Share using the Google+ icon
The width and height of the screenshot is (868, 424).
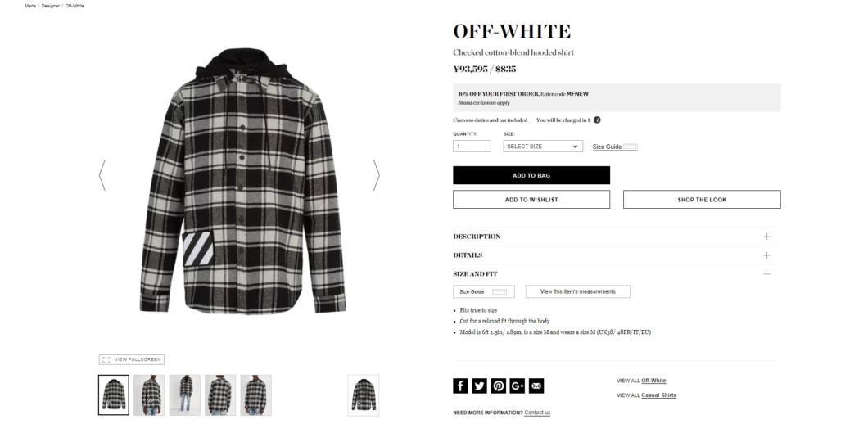pyautogui.click(x=517, y=386)
